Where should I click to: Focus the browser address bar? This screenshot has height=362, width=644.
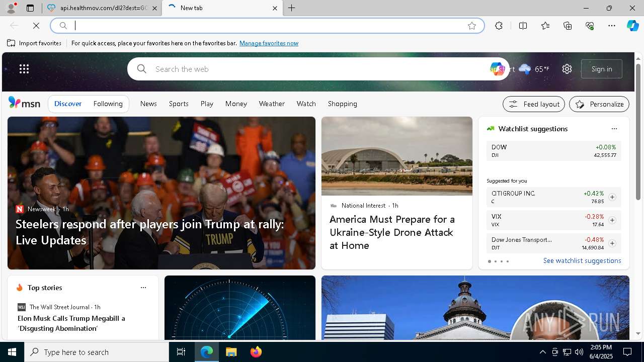[267, 26]
